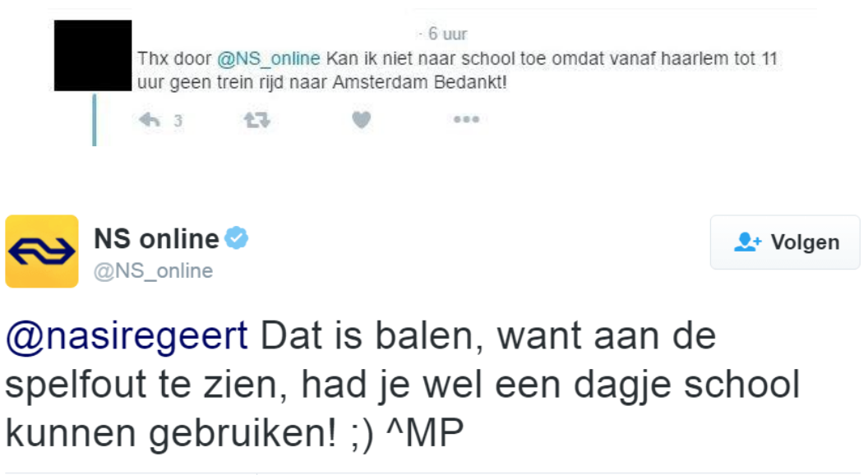The height and width of the screenshot is (475, 868).
Task: Open the three-dot more options menu
Action: [x=466, y=121]
